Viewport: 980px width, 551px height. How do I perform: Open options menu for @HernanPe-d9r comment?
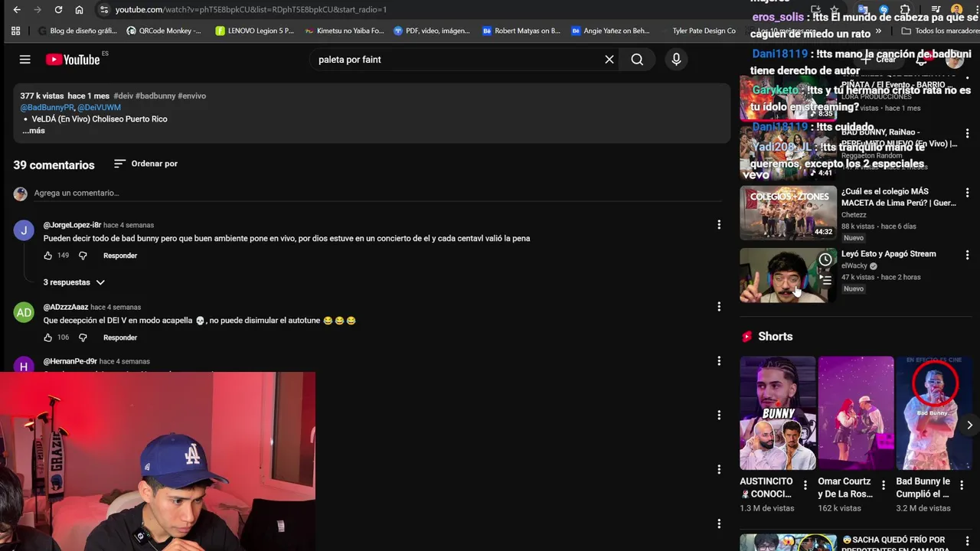point(718,360)
